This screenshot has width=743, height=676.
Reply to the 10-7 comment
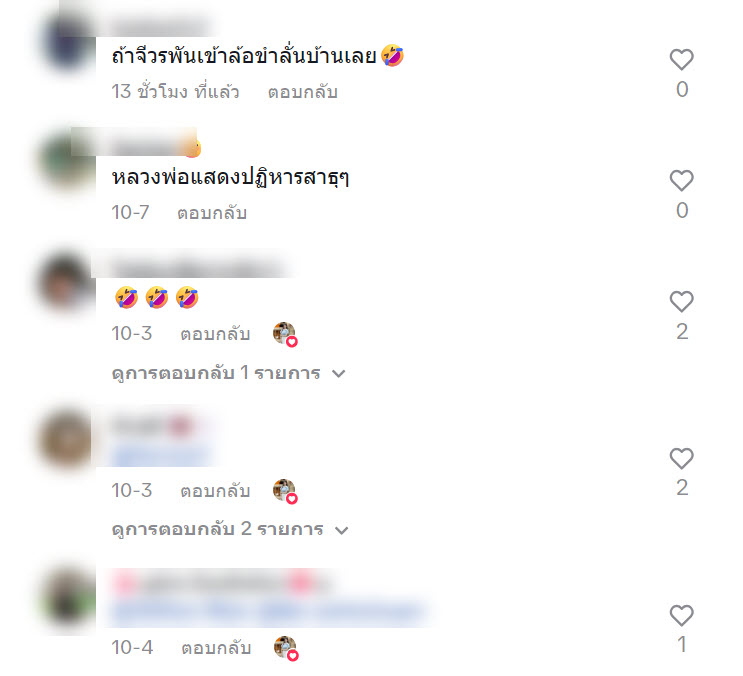pyautogui.click(x=212, y=213)
